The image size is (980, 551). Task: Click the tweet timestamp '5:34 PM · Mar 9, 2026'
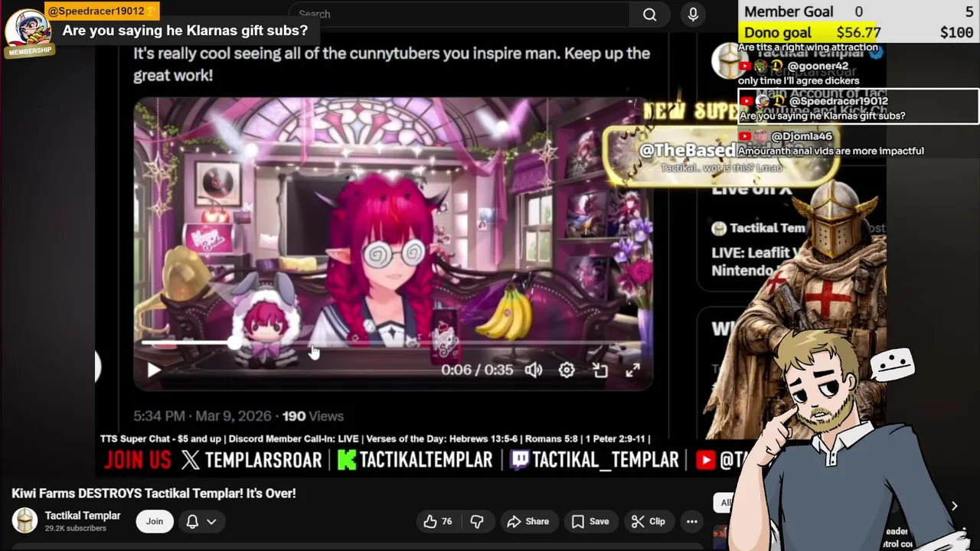pyautogui.click(x=202, y=416)
